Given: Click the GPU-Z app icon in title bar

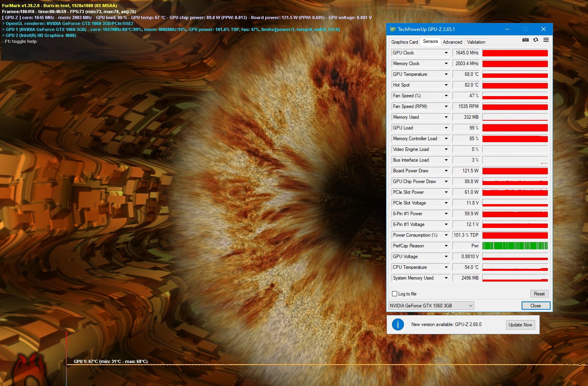Looking at the screenshot, I should [x=393, y=29].
